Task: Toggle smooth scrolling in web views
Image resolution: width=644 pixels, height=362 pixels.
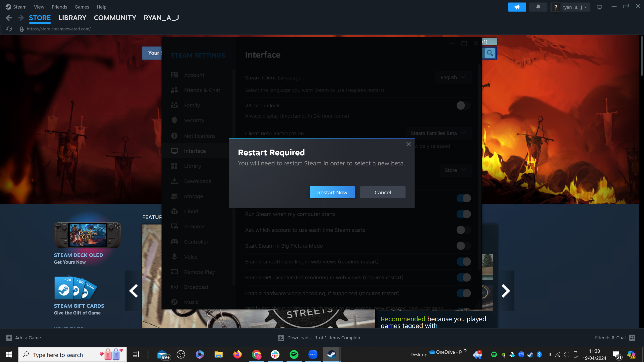Action: tap(463, 262)
